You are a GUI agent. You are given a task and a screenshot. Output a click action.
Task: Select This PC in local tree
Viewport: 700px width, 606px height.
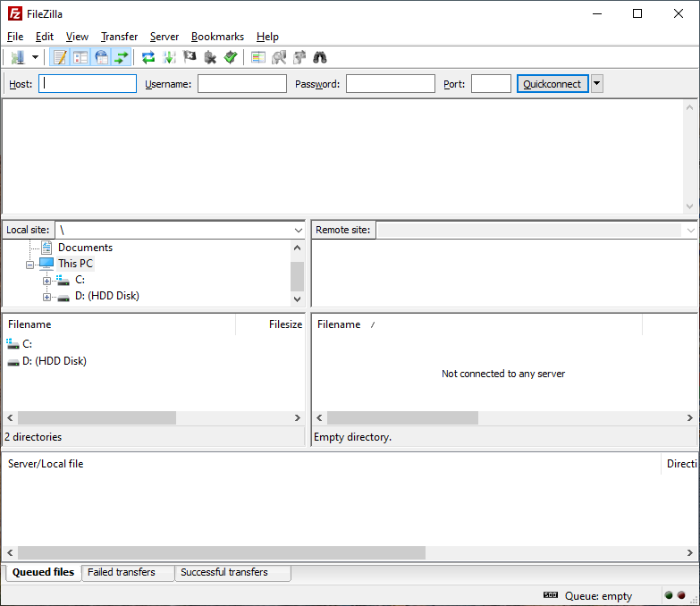pos(75,264)
